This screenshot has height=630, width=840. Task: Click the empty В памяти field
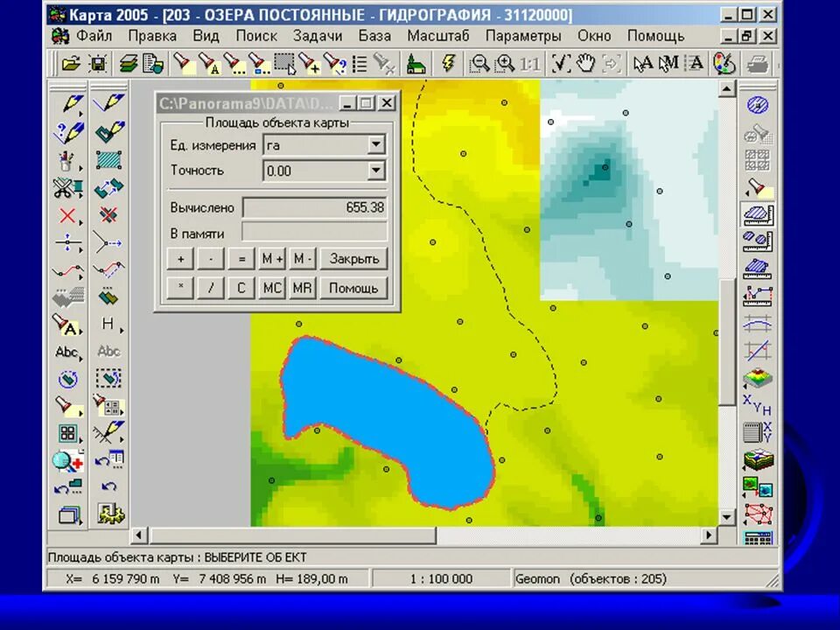[314, 233]
